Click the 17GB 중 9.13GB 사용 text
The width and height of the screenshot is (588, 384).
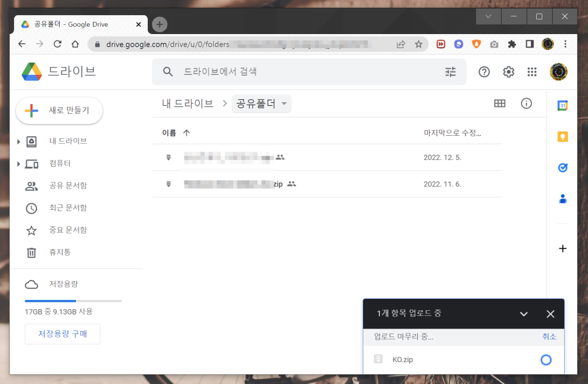[x=58, y=312]
